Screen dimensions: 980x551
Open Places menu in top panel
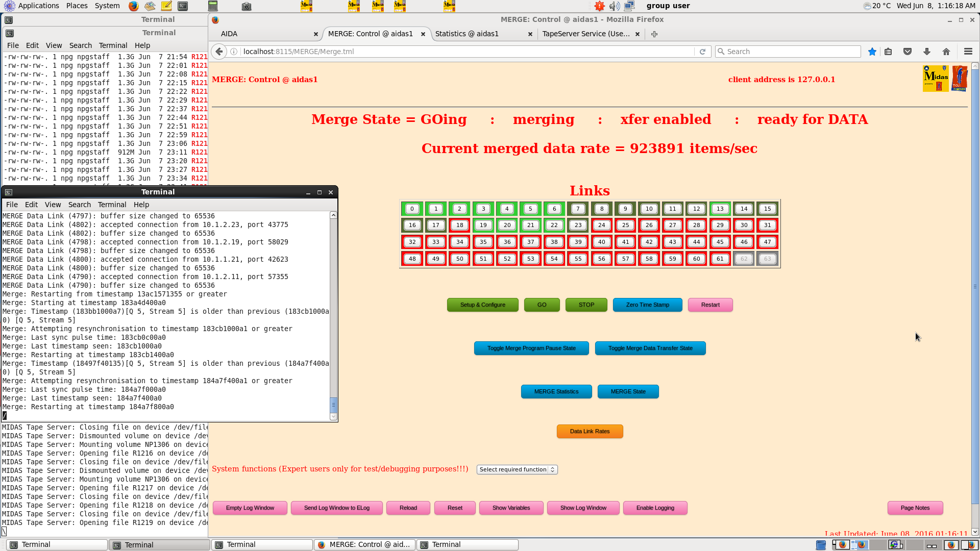pos(77,6)
